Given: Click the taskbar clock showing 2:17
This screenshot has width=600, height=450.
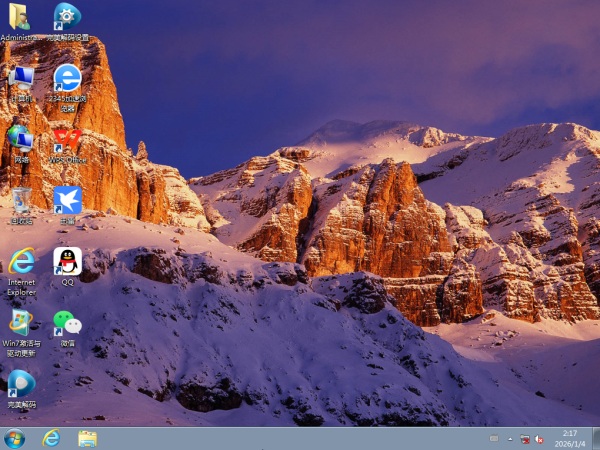Looking at the screenshot, I should pyautogui.click(x=569, y=438).
